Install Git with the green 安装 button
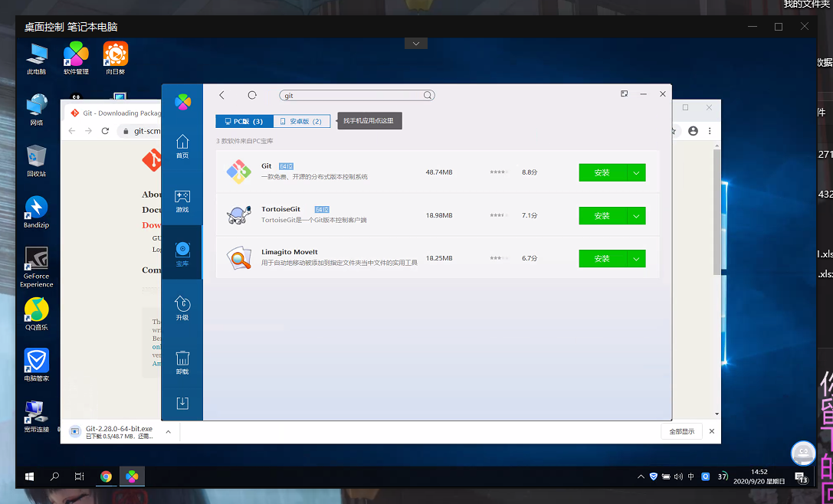 (x=602, y=173)
